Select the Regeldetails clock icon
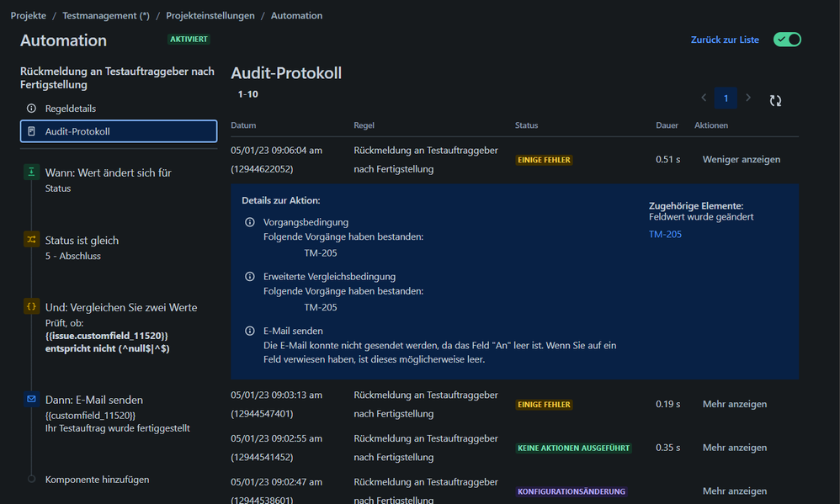The height and width of the screenshot is (504, 840). tap(31, 108)
